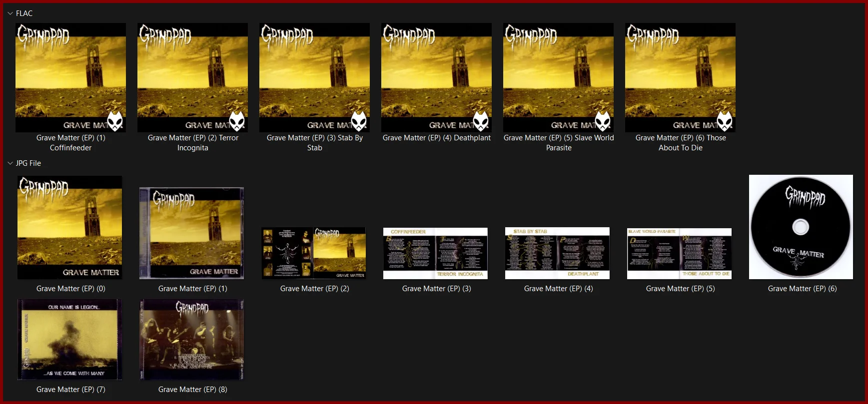Click the JPG file name 'Grave Matter (EP) (2)'
This screenshot has height=404, width=868.
[x=315, y=289]
